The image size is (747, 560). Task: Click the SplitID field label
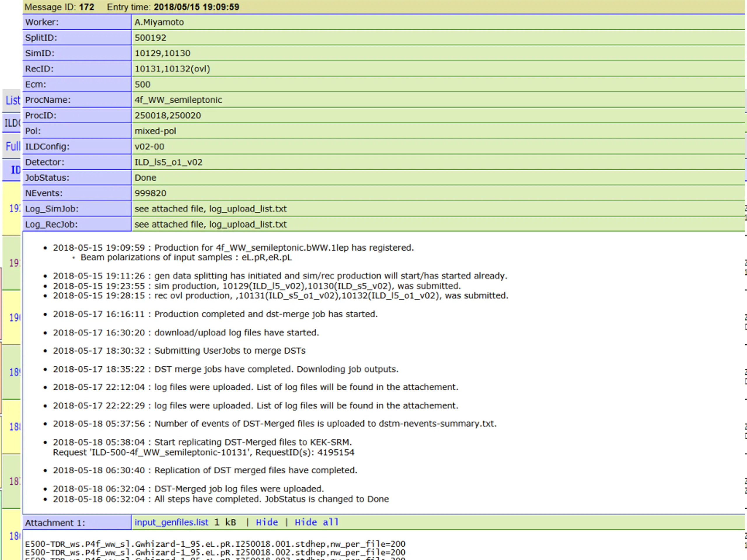pos(41,38)
